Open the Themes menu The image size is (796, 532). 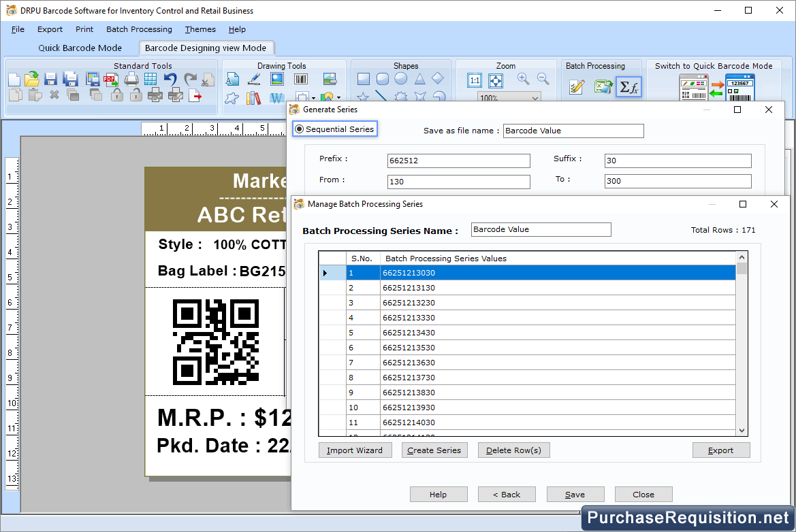click(x=200, y=29)
